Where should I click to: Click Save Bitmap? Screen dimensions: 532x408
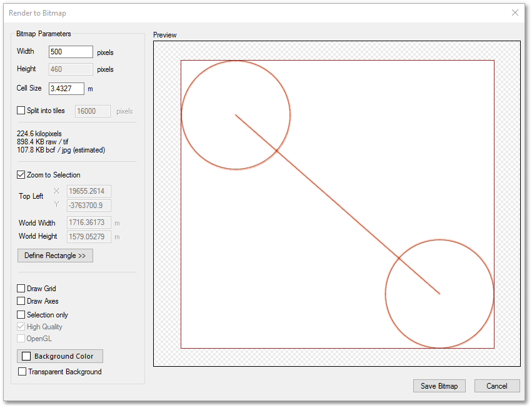pos(439,386)
